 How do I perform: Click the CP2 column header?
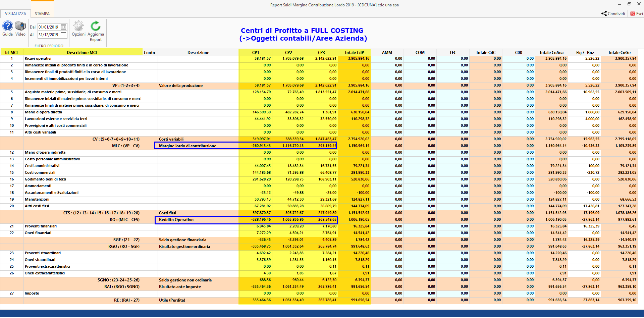click(288, 53)
